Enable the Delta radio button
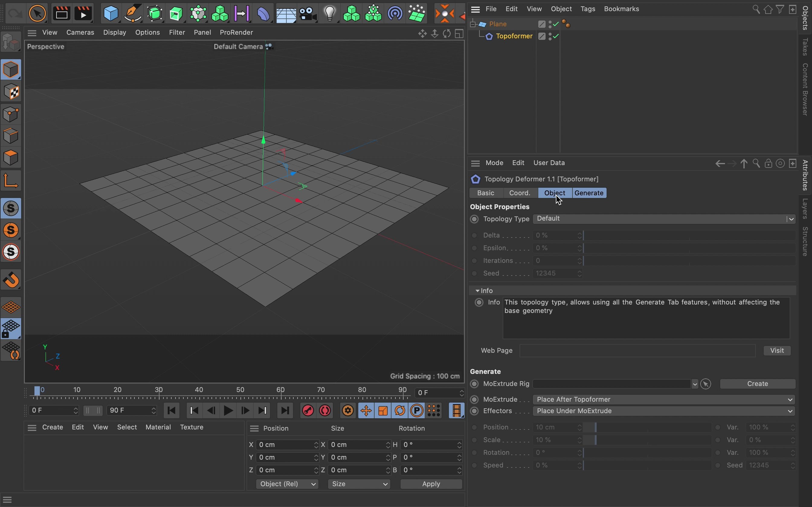Image resolution: width=812 pixels, height=507 pixels. [474, 235]
